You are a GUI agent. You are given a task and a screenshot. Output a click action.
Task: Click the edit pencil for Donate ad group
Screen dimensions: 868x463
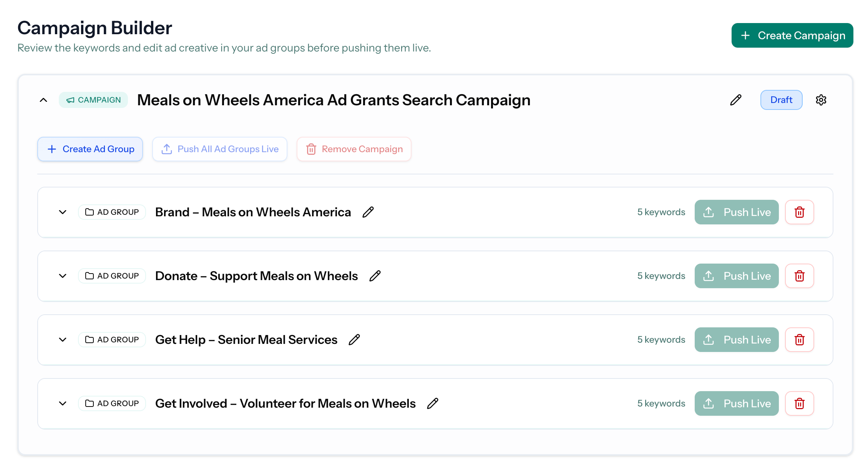[x=375, y=275]
